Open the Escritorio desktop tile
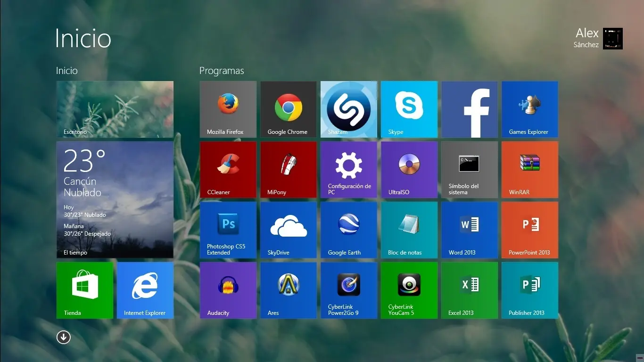Screen dimensions: 644x362 (x=115, y=109)
